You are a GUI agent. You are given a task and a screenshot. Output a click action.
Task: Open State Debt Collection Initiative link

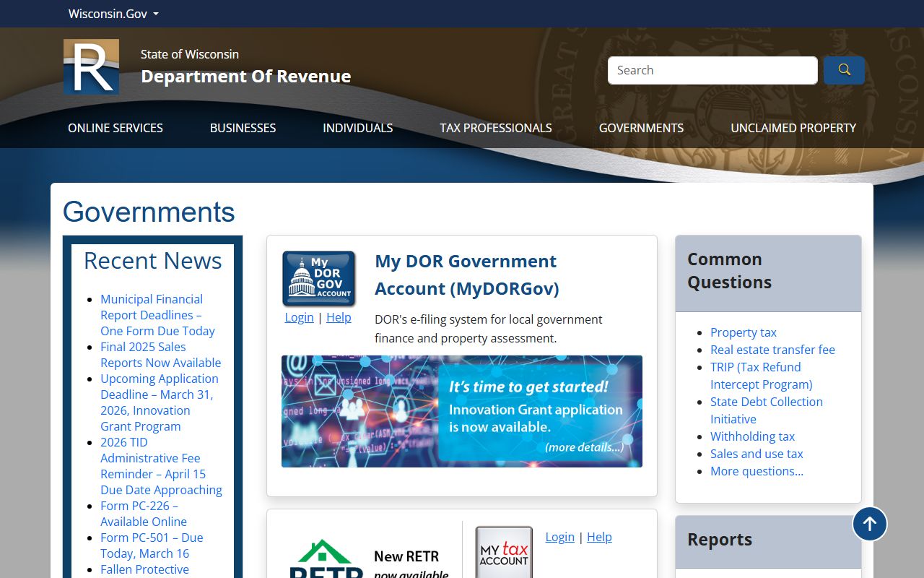766,410
